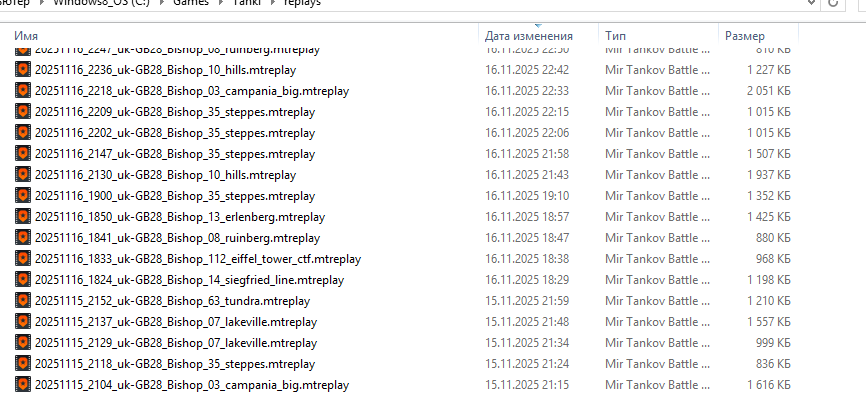The height and width of the screenshot is (396, 866).
Task: Click the icon of 20251116_2130 hills replay
Action: pos(23,175)
